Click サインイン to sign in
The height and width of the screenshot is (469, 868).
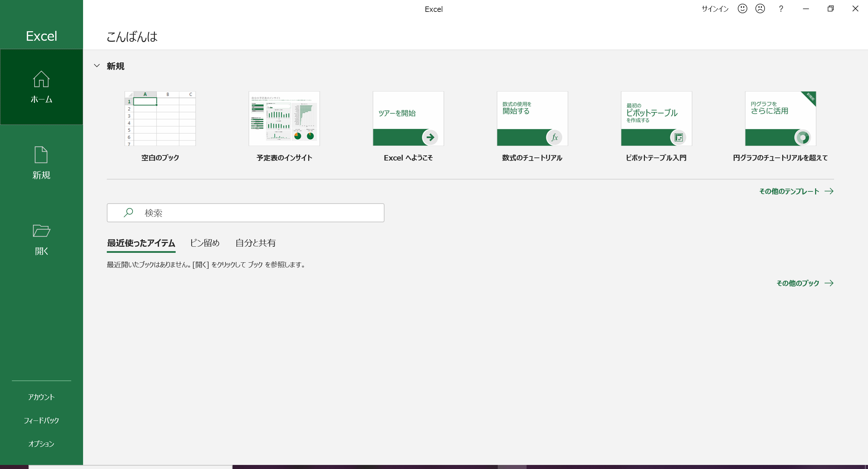(x=715, y=9)
